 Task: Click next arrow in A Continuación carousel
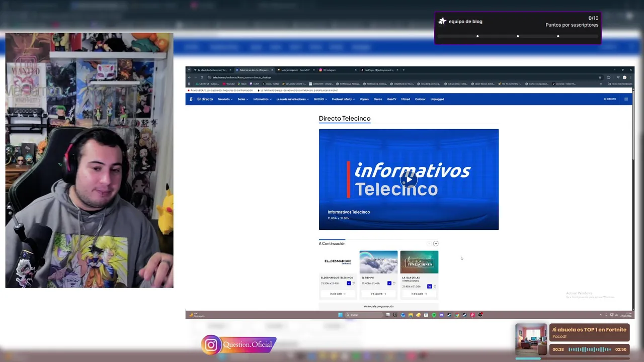(436, 243)
